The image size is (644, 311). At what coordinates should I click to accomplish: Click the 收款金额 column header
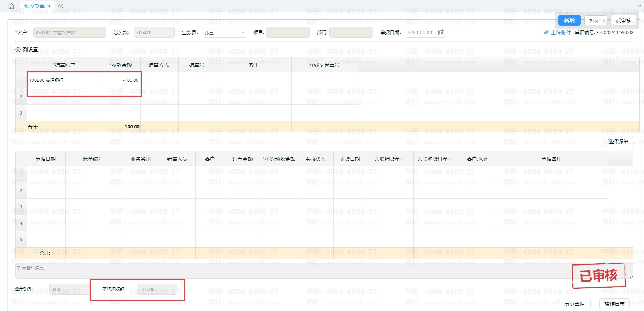pos(121,65)
